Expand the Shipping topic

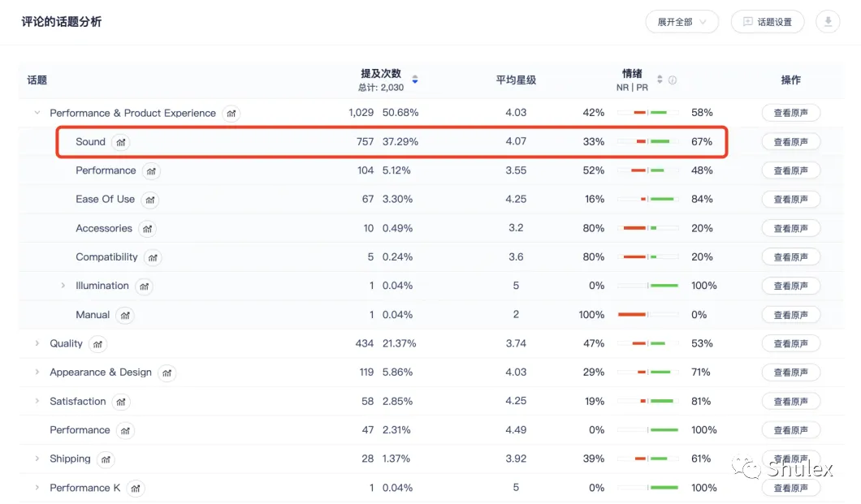click(37, 459)
